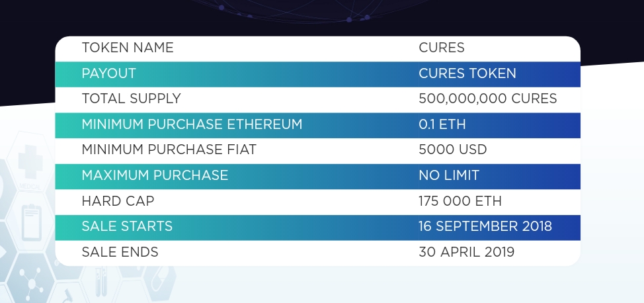Click the 500,000,000 CURES total supply
Screen dimensions: 644x303
pyautogui.click(x=487, y=99)
